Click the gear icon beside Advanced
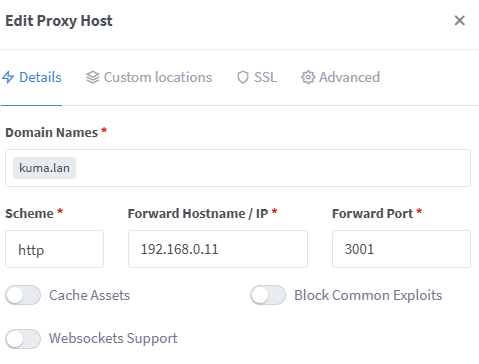 click(x=308, y=77)
